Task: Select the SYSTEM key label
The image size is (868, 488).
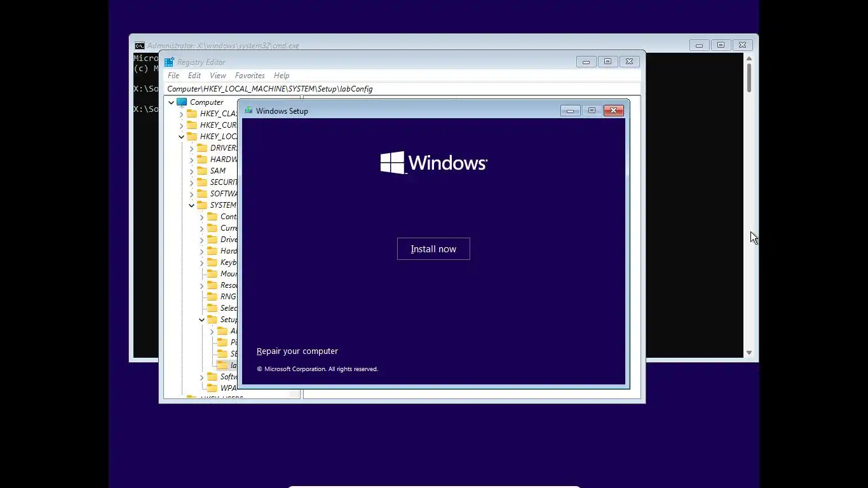Action: [x=223, y=205]
